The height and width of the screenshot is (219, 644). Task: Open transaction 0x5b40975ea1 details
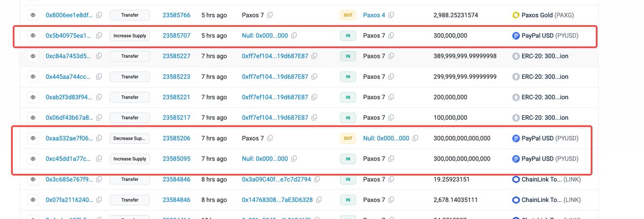click(x=69, y=35)
